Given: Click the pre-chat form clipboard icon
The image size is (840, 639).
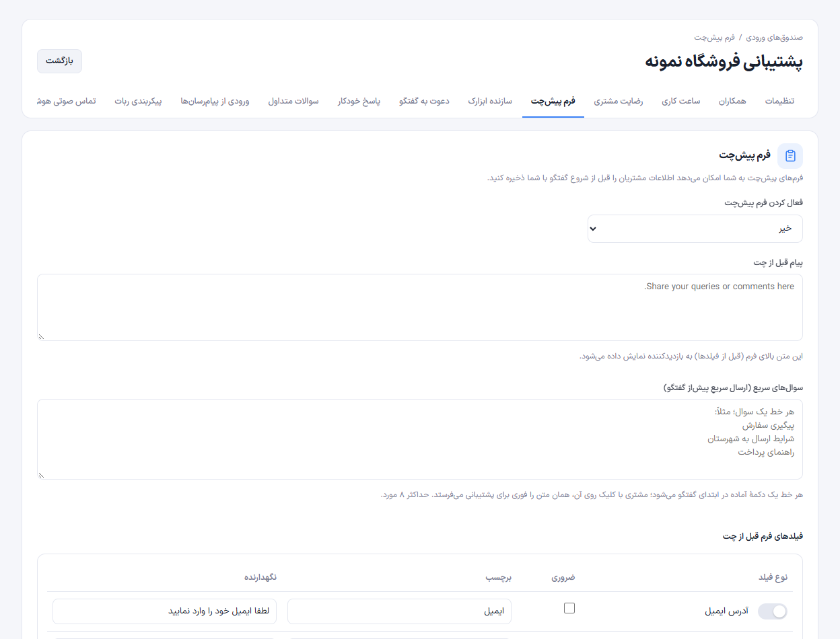Looking at the screenshot, I should tap(790, 155).
